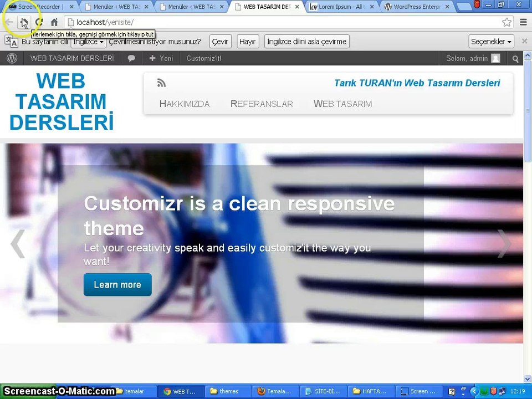Click the Customizr is a clean responsive theme heading
Viewport: 532px width, 399px height.
(x=239, y=216)
